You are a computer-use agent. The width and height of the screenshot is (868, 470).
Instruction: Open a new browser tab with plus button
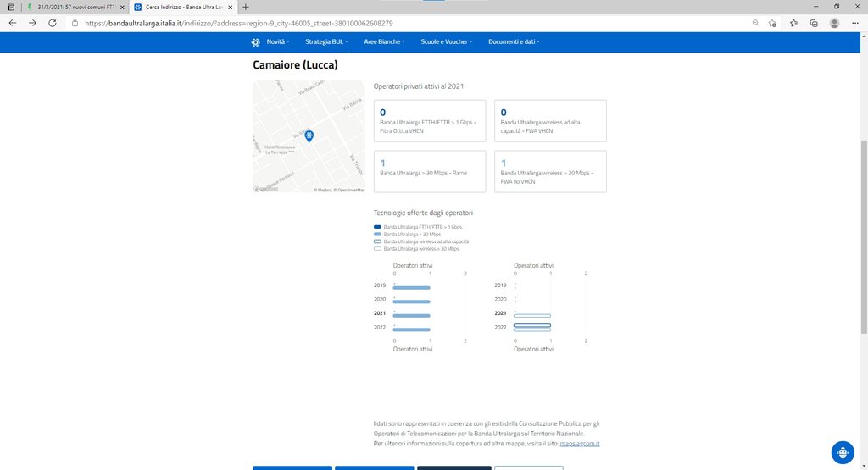(246, 7)
